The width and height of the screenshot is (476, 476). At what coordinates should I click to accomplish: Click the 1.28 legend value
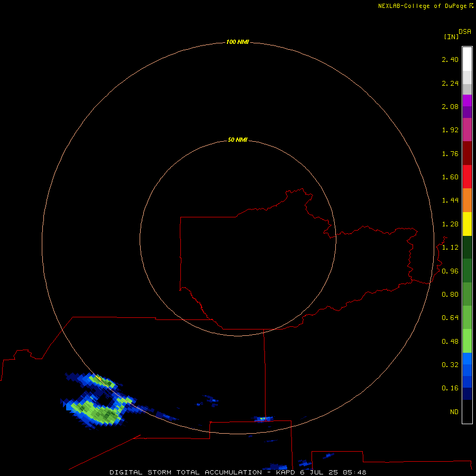coord(450,224)
